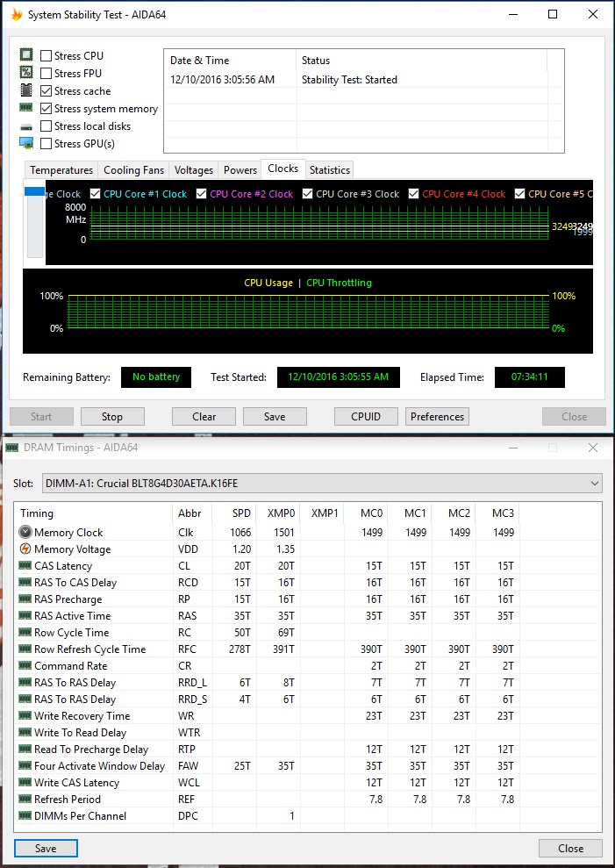This screenshot has width=615, height=868.
Task: Click the memory icon in CAS Latency row
Action: (25, 565)
